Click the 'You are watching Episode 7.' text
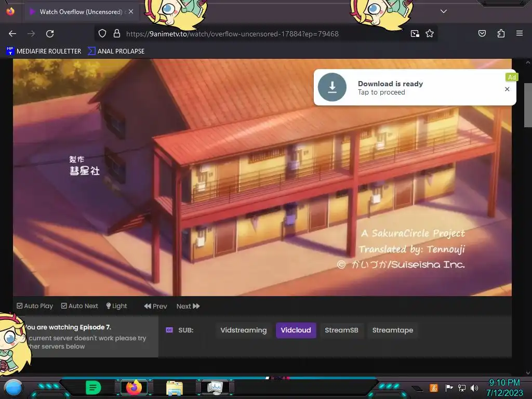The height and width of the screenshot is (399, 532). [x=68, y=327]
